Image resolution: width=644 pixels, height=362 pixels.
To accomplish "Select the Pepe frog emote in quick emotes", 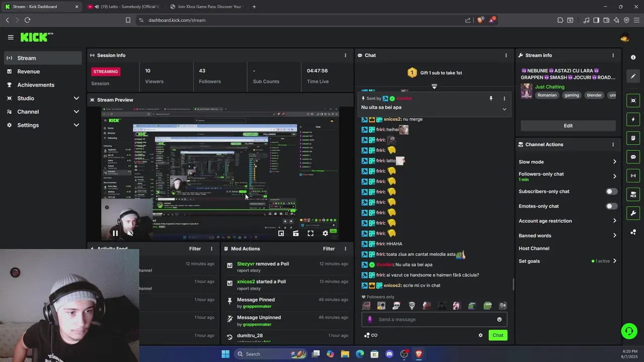I will 487,306.
